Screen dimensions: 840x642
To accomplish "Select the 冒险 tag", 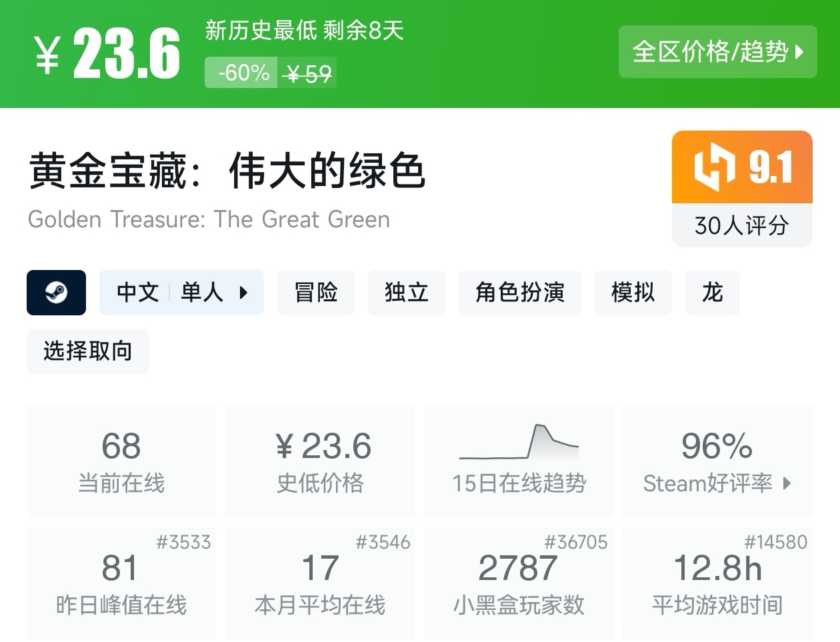I will pos(316,293).
